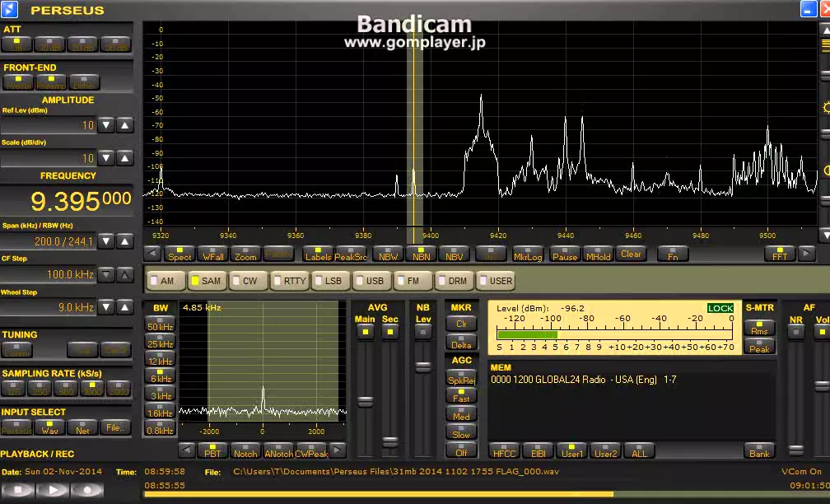The width and height of the screenshot is (830, 504).
Task: Enable MHold max hold
Action: (598, 254)
